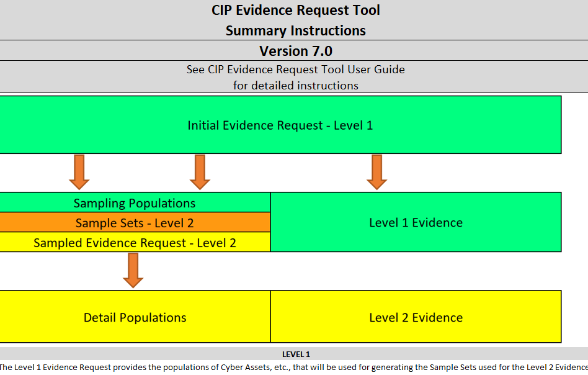The height and width of the screenshot is (375, 588).
Task: Select the 'Detail Populations' yellow box
Action: tap(135, 317)
